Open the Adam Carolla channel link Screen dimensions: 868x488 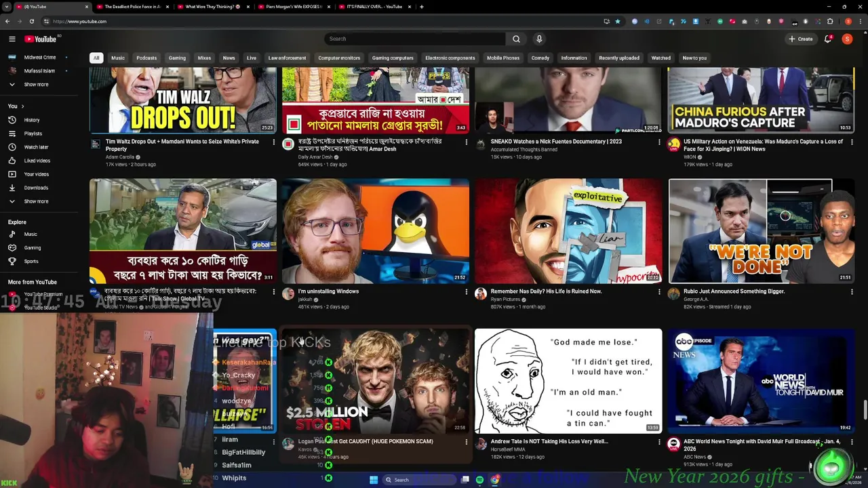[x=120, y=157]
